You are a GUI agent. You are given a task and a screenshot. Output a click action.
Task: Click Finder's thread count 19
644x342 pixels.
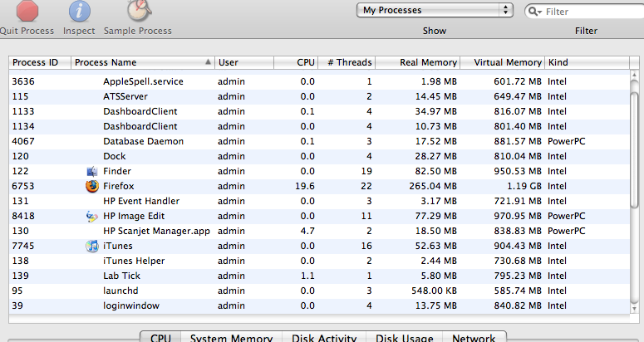click(366, 171)
